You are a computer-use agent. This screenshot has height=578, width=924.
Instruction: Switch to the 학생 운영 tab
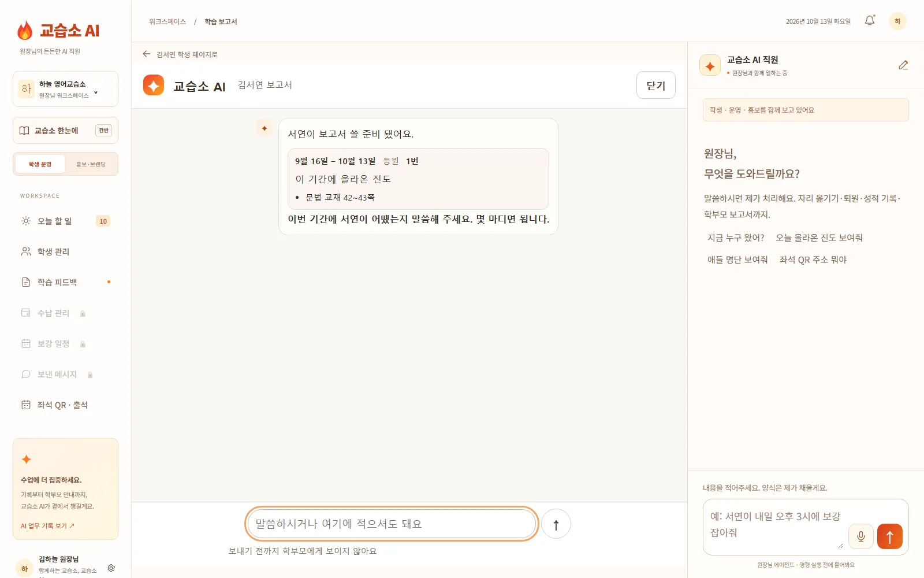40,164
